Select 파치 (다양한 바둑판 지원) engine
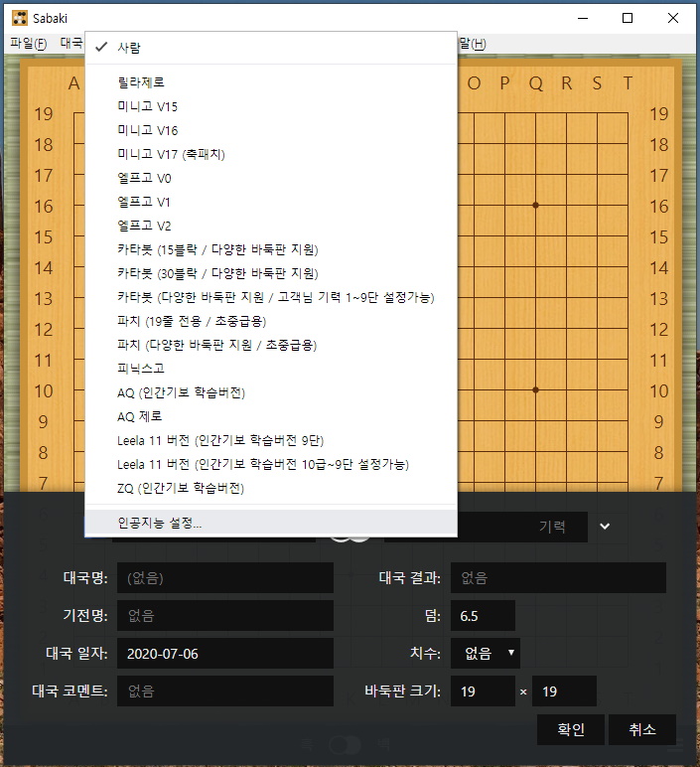This screenshot has height=767, width=700. pyautogui.click(x=271, y=345)
